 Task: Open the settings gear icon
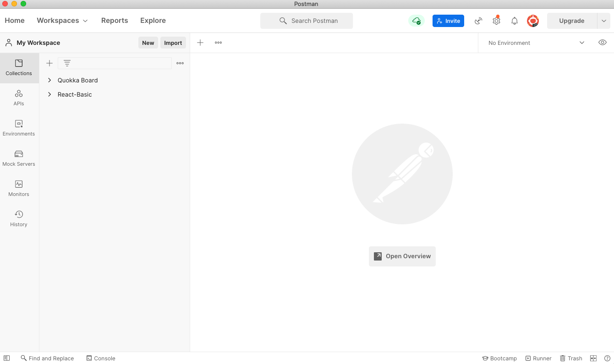(496, 21)
